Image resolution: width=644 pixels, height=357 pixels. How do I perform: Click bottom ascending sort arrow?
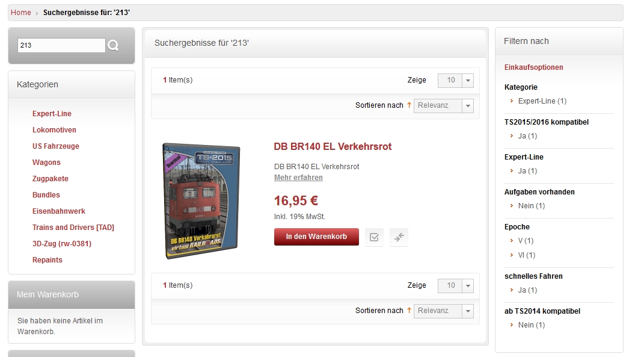[x=409, y=311]
